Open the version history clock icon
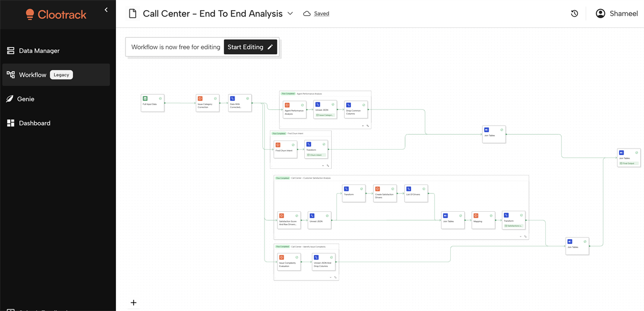This screenshot has height=311, width=644. pyautogui.click(x=574, y=13)
